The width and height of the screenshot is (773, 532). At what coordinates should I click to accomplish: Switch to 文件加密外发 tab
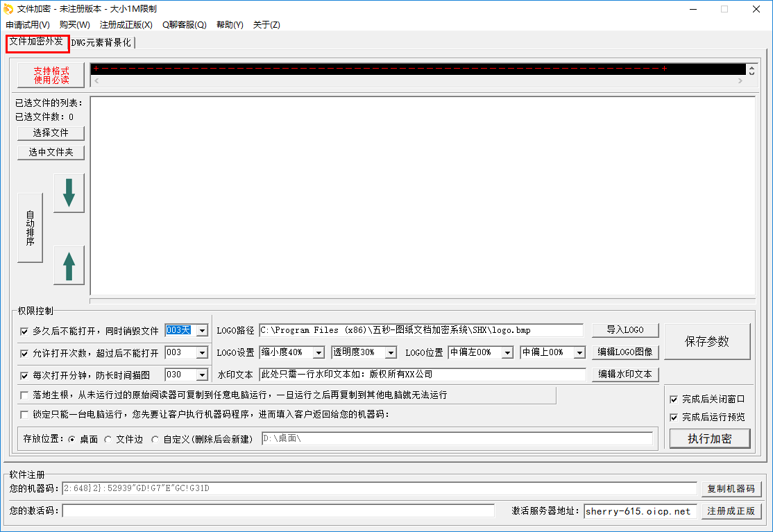tap(37, 42)
